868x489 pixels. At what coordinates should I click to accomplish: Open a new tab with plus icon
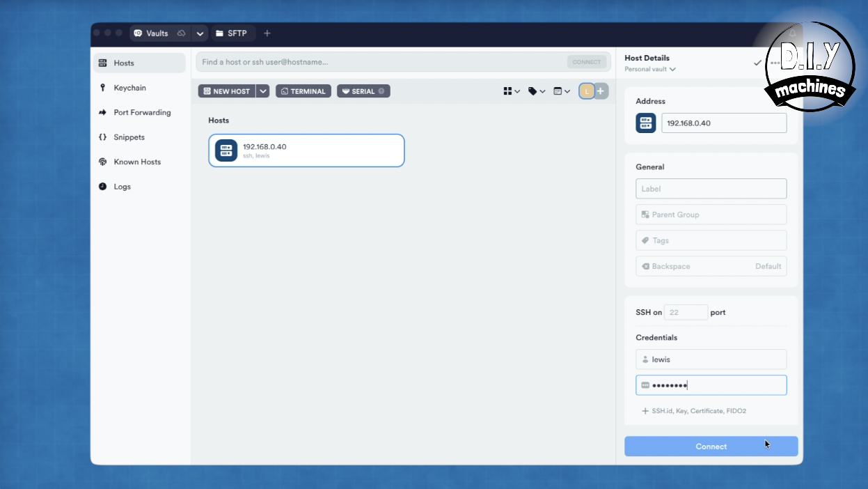point(267,33)
